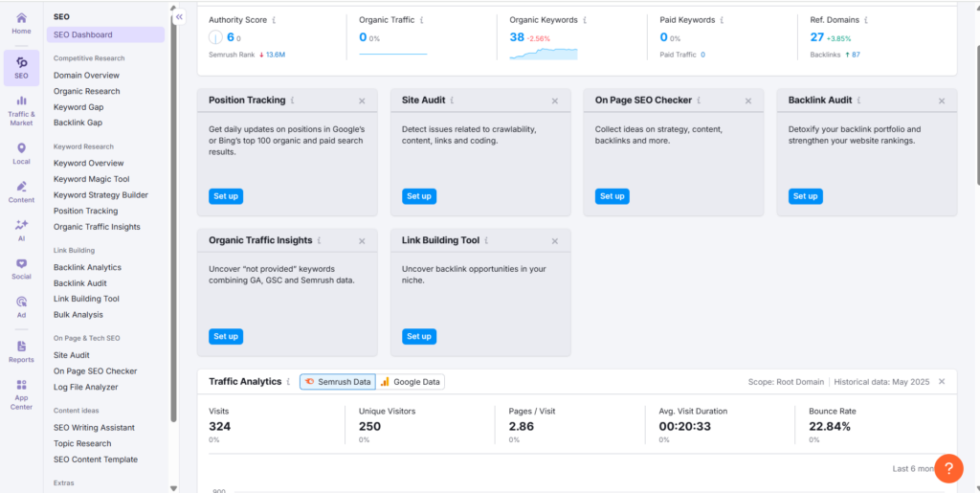The height and width of the screenshot is (493, 980).
Task: Close the Traffic Analytics widget
Action: pyautogui.click(x=942, y=382)
